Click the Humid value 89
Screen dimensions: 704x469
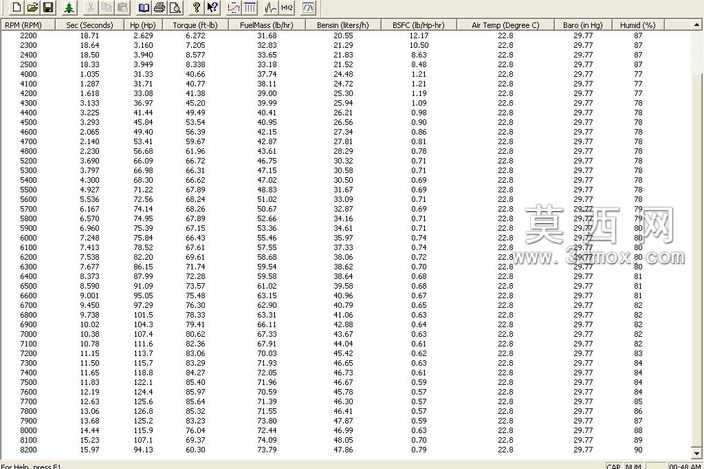tap(638, 440)
